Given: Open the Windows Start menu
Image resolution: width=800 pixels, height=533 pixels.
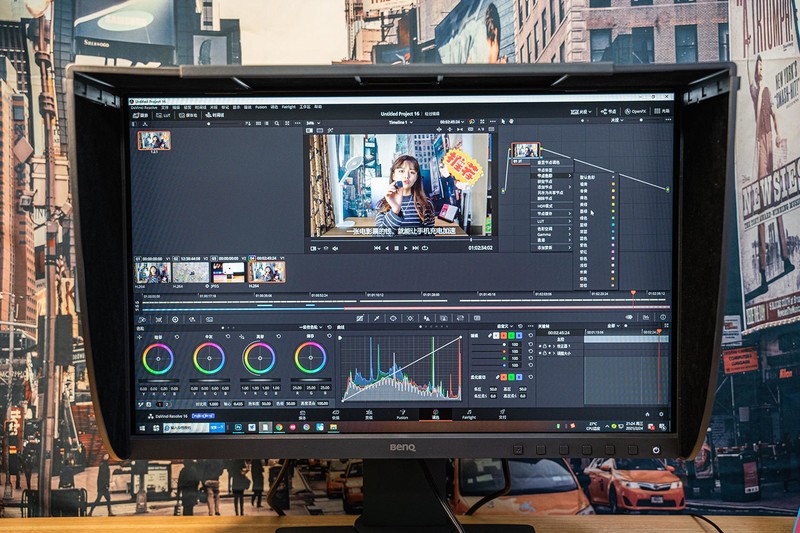Looking at the screenshot, I should click(x=142, y=428).
